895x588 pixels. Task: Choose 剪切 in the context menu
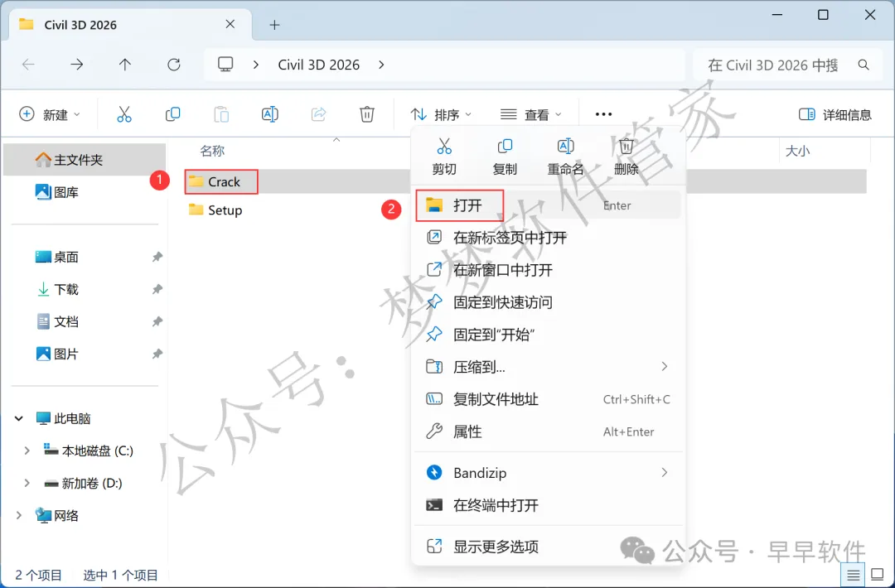(x=444, y=157)
